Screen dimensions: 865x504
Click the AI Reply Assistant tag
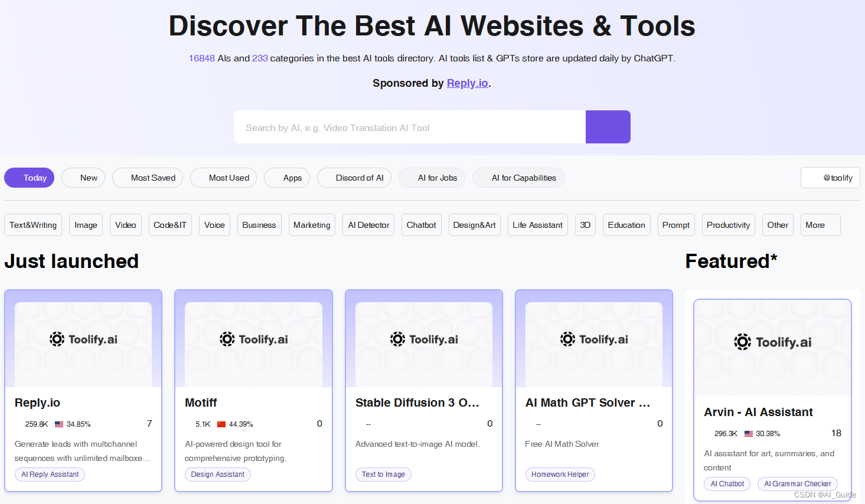tap(50, 474)
